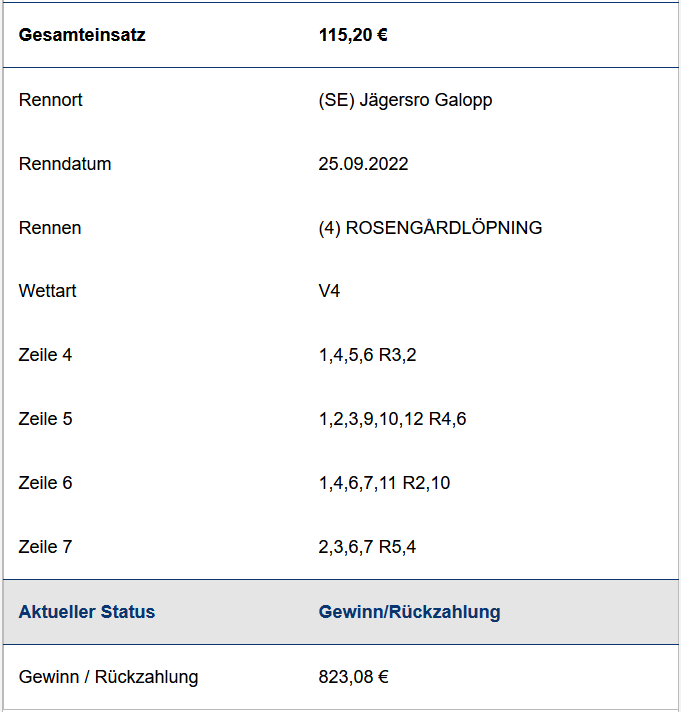
Task: Click the Gewinn/Rückzahlung header value
Action: [410, 613]
